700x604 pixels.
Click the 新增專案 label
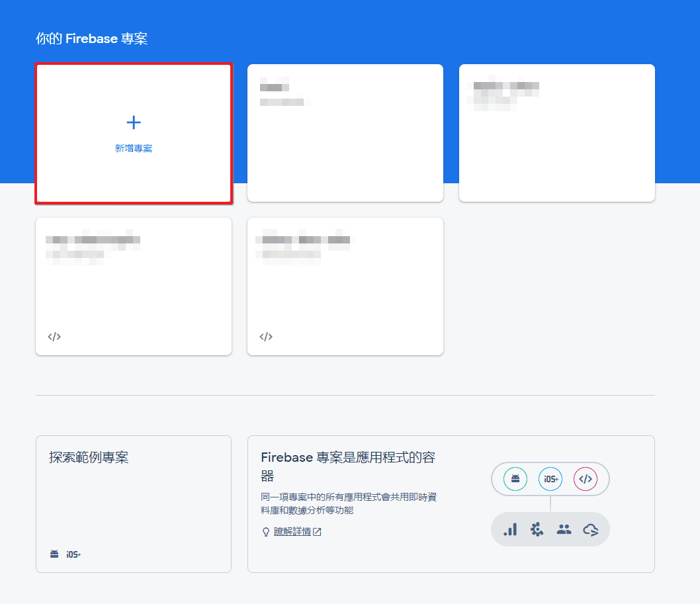(134, 148)
